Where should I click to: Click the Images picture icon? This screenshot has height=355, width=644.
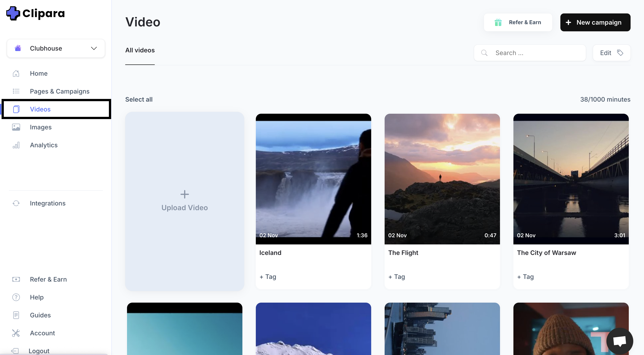[x=16, y=127]
